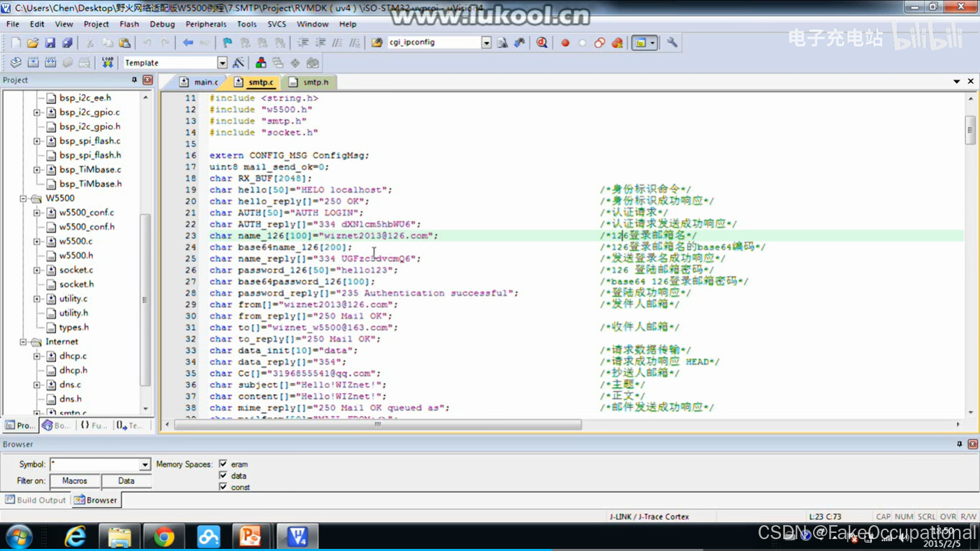Viewport: 980px width, 551px height.
Task: Click the Symbol filter input field
Action: pos(94,464)
